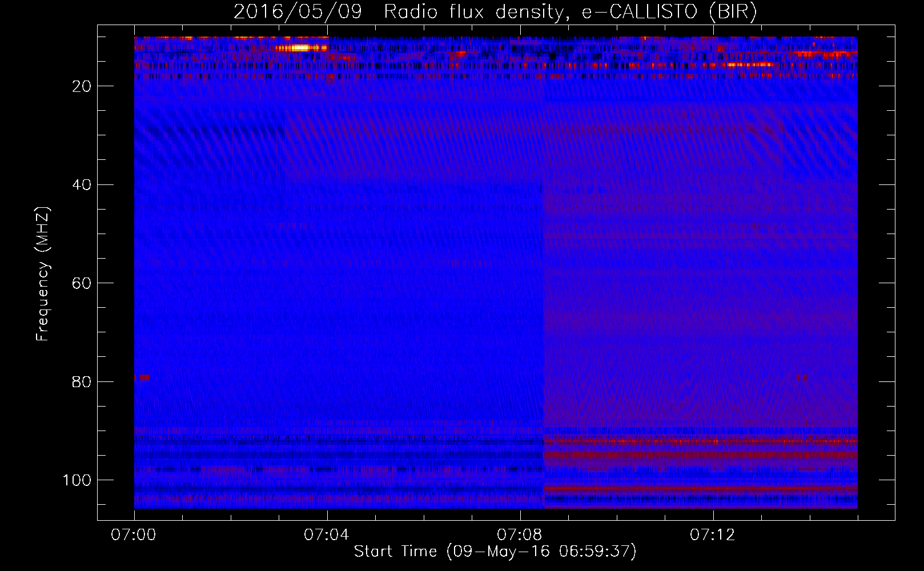Select the 'Frequency (MHZ)' y-axis label

43,274
